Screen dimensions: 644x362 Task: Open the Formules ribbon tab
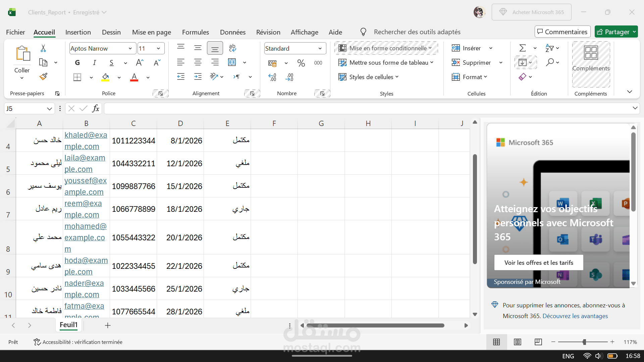(x=195, y=32)
